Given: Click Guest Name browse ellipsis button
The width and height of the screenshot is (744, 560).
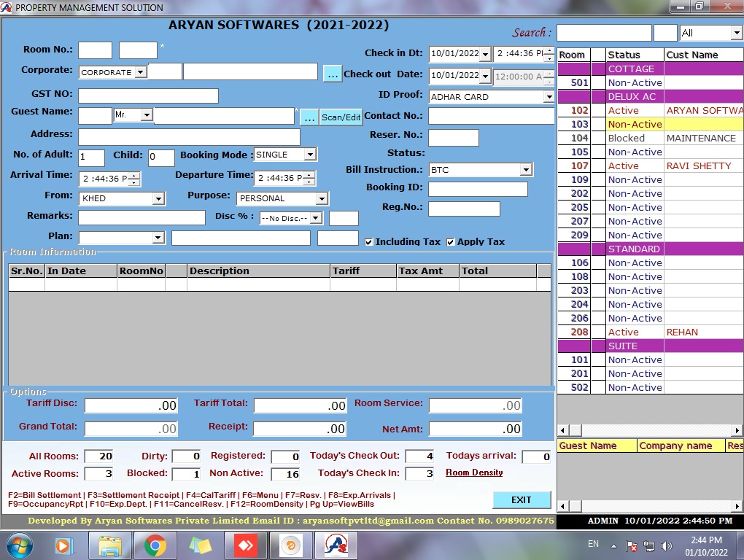Looking at the screenshot, I should pos(309,117).
